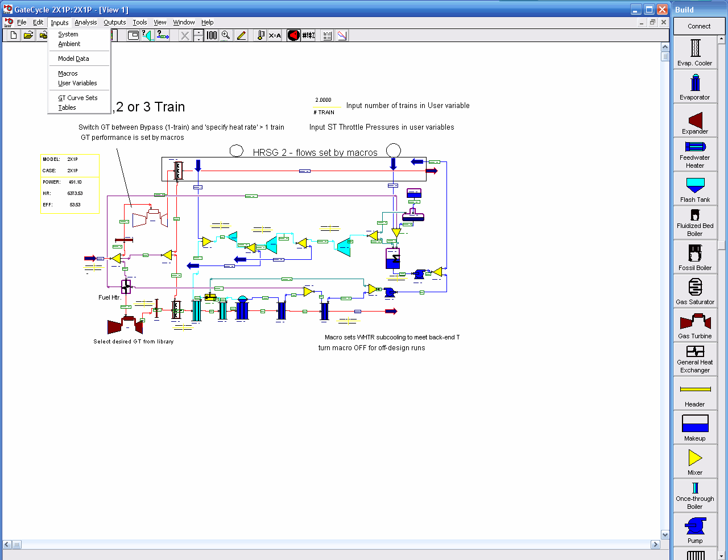Select Expander from Build palette

coord(695,121)
